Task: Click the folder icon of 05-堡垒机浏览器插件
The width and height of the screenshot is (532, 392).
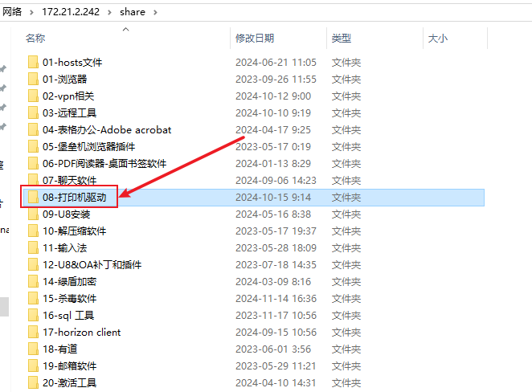Action: coord(33,146)
